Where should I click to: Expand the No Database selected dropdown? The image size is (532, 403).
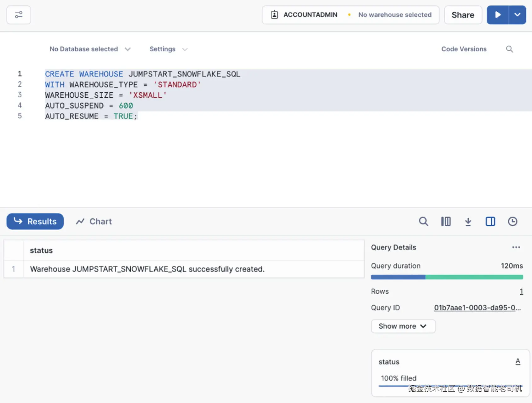(90, 49)
